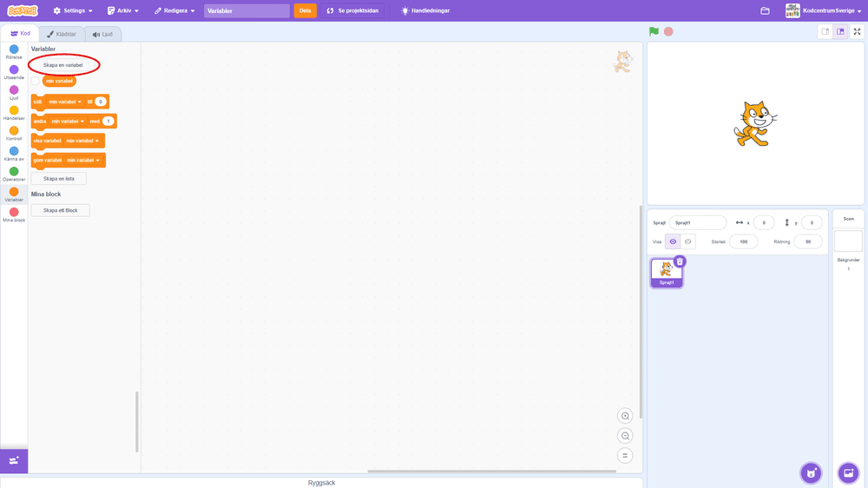
Task: Select the Utseende block category
Action: pyautogui.click(x=14, y=73)
